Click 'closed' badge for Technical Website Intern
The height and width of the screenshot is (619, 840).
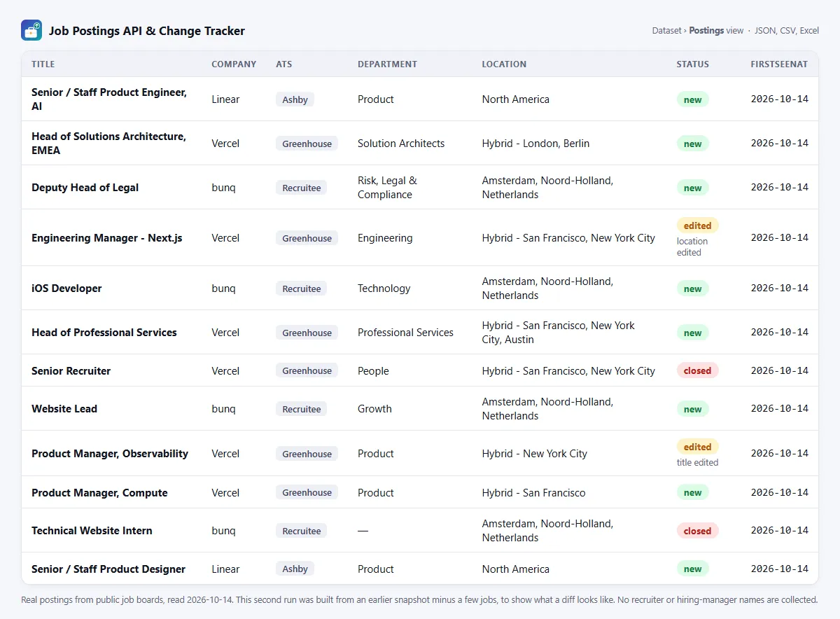tap(697, 531)
